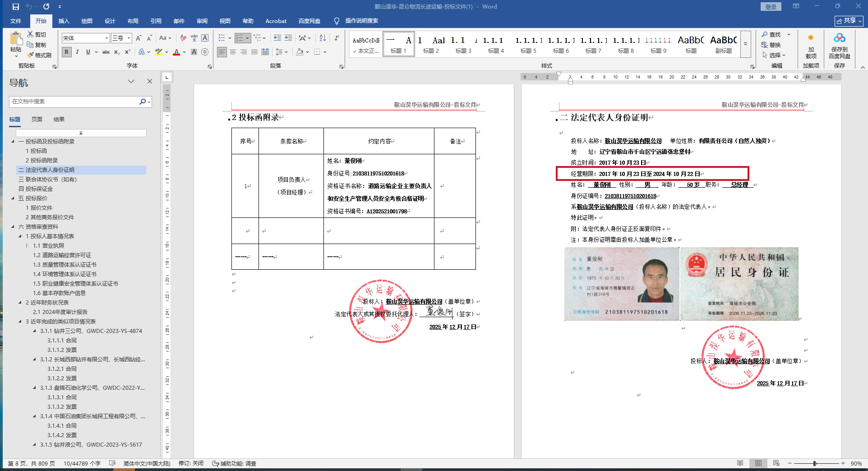
Task: Toggle underline formatting
Action: [88, 52]
